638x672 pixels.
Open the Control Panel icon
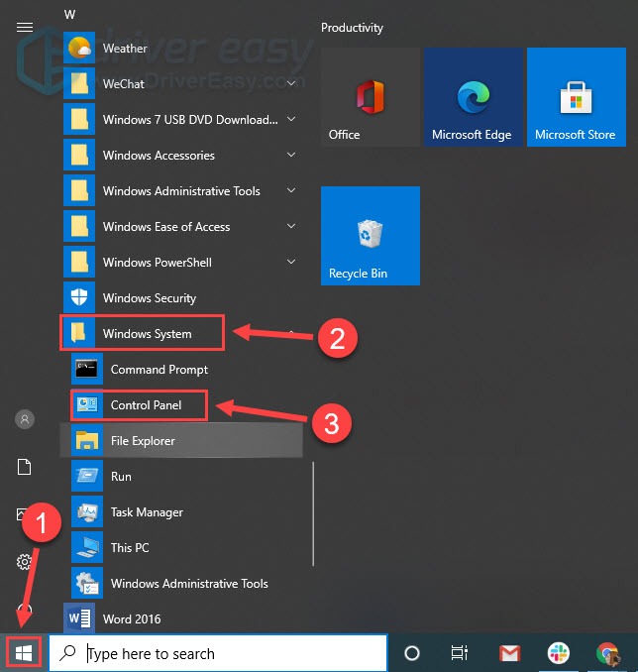tap(87, 404)
